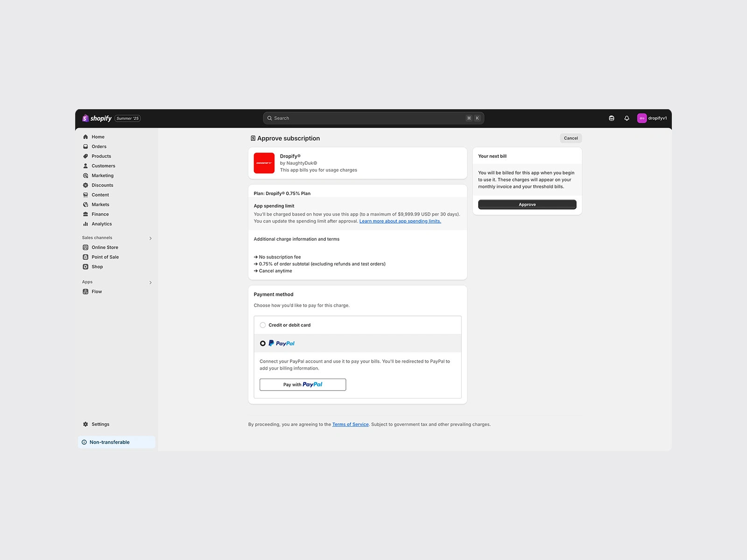The width and height of the screenshot is (747, 560).
Task: Open Settings
Action: click(100, 424)
